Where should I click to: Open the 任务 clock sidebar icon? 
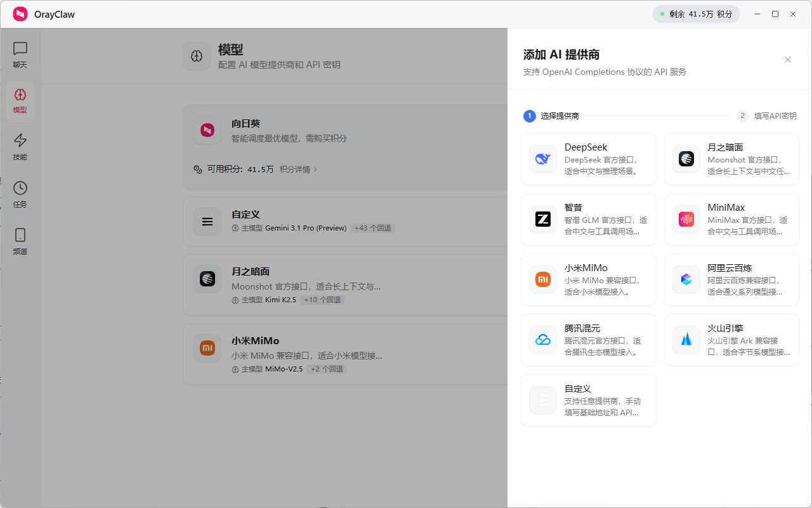click(x=20, y=188)
